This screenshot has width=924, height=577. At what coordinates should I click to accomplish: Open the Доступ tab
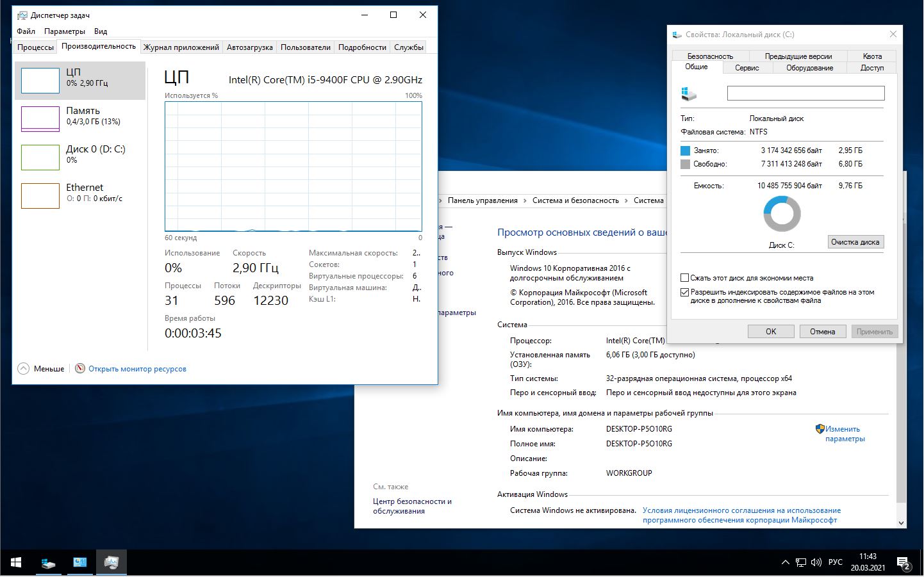coord(872,67)
